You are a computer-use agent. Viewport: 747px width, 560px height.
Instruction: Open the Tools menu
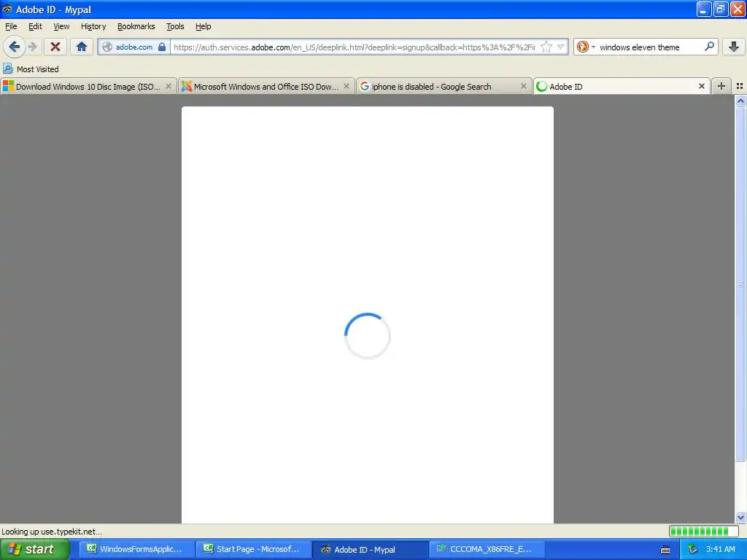tap(175, 26)
